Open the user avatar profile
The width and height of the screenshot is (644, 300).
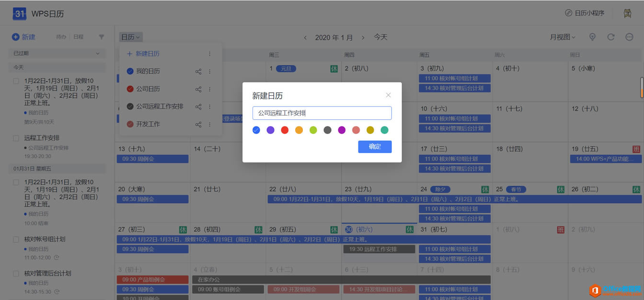tap(627, 13)
